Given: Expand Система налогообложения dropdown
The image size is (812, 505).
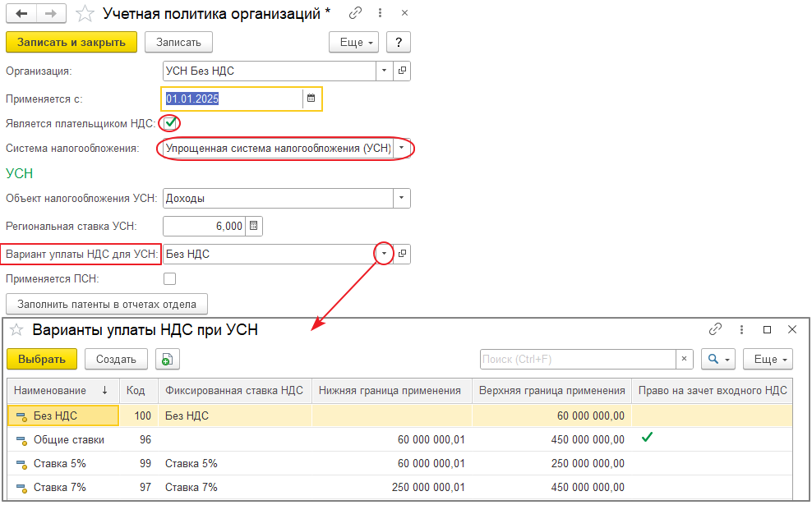Looking at the screenshot, I should coord(401,149).
